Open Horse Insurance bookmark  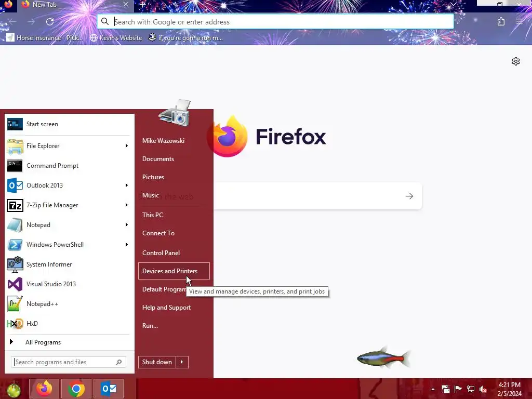click(x=45, y=37)
